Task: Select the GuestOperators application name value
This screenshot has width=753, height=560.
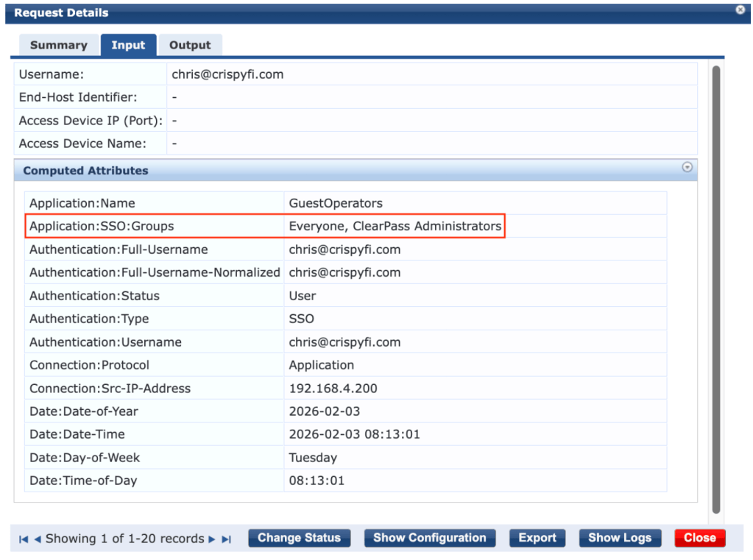Action: 336,203
